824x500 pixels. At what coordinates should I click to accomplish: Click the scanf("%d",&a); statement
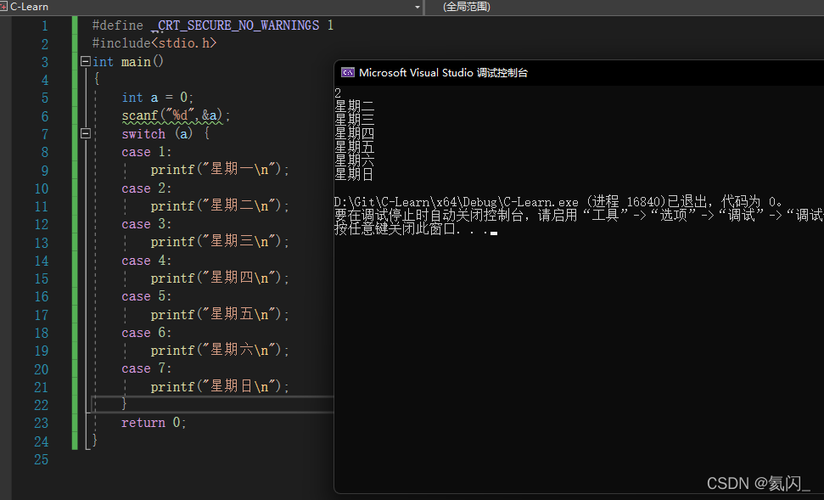[176, 116]
